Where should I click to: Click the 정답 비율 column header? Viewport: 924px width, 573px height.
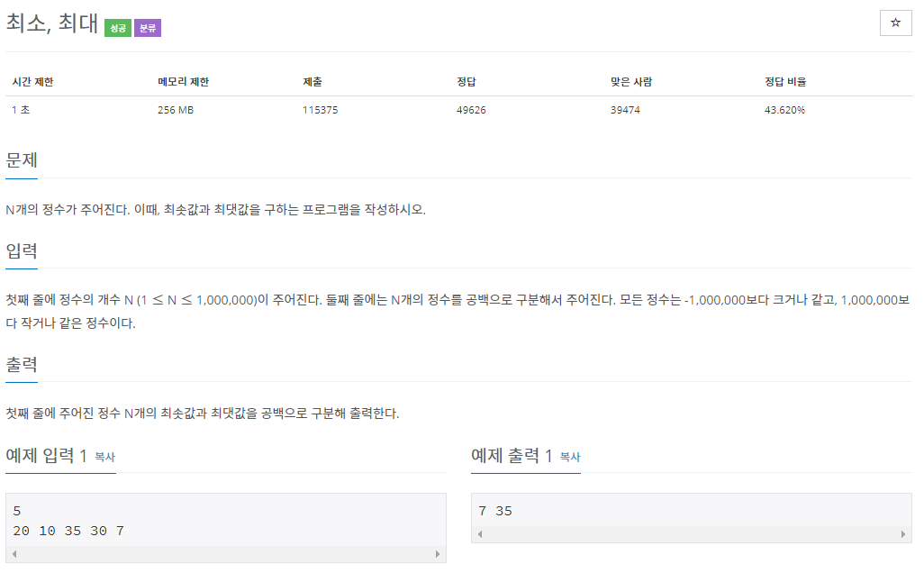(x=785, y=82)
